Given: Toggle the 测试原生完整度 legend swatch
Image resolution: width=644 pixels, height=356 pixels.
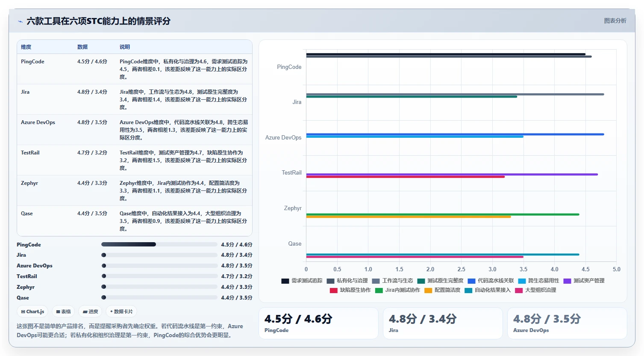Looking at the screenshot, I should pyautogui.click(x=421, y=281).
